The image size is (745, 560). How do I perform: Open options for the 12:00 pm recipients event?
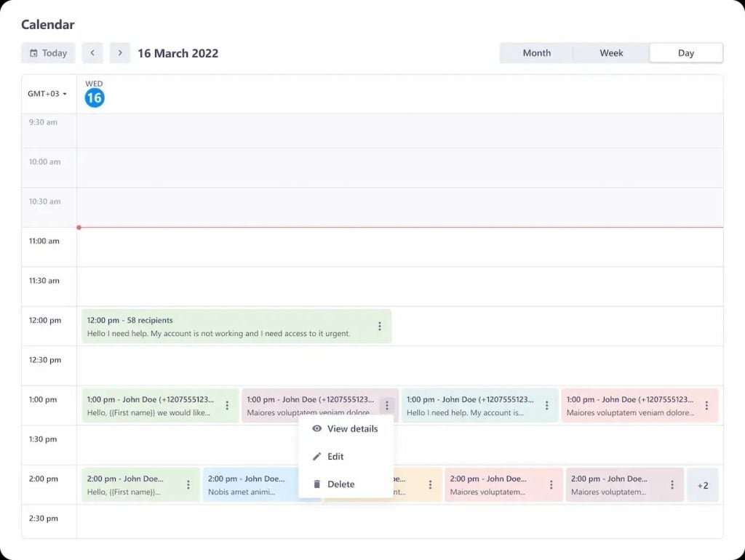point(379,327)
